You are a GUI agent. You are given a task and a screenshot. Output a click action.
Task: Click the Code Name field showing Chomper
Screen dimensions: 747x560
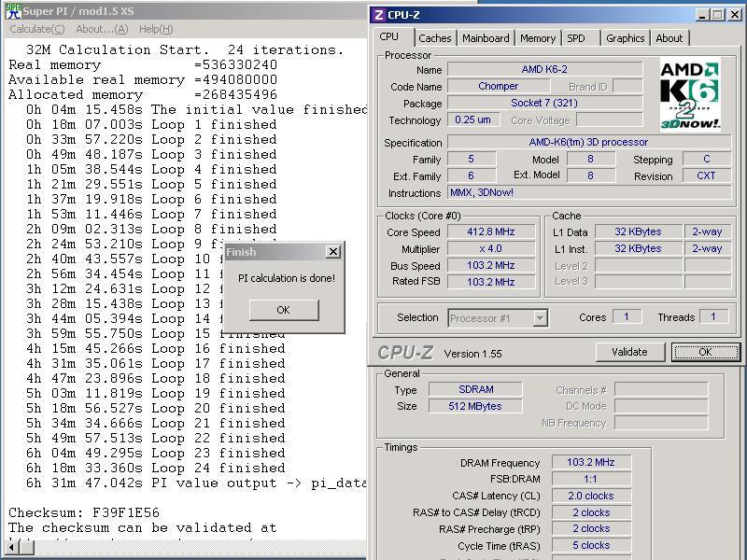499,86
